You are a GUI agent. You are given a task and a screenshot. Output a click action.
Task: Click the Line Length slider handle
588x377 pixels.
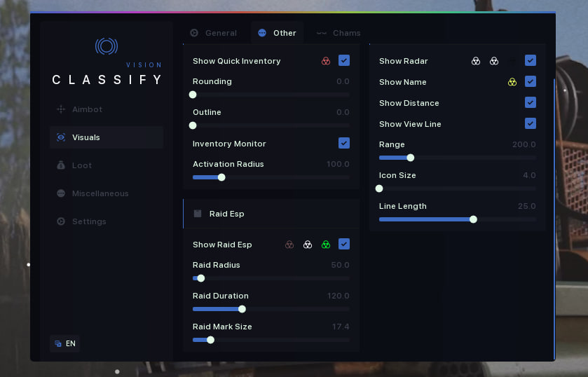pyautogui.click(x=473, y=219)
